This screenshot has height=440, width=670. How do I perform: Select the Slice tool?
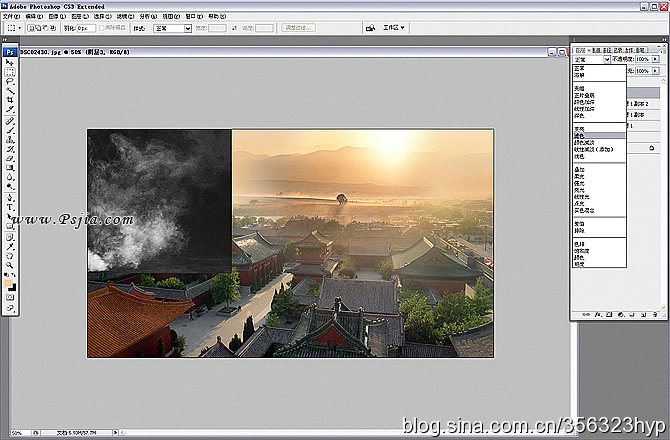(x=10, y=109)
